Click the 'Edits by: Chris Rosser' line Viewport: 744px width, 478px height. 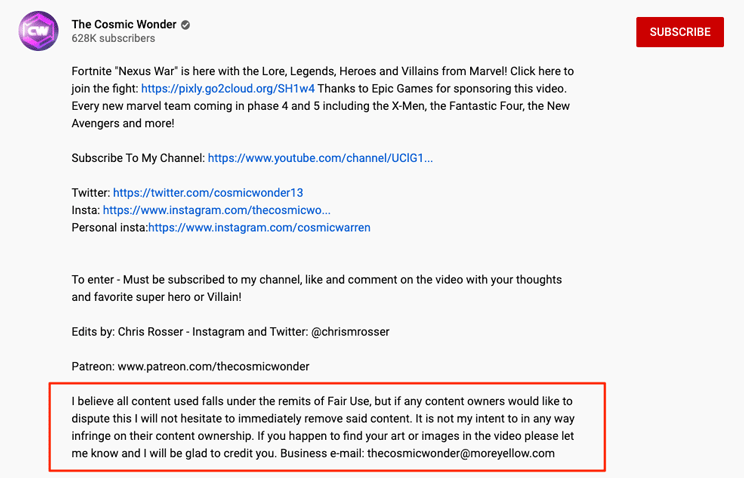point(231,332)
